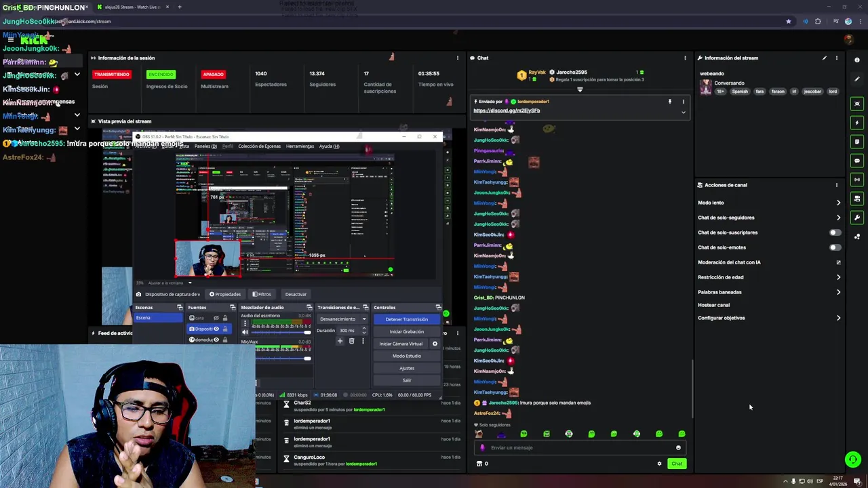The width and height of the screenshot is (868, 488).
Task: Delete the transition with the trash icon in OBS
Action: pos(351,341)
